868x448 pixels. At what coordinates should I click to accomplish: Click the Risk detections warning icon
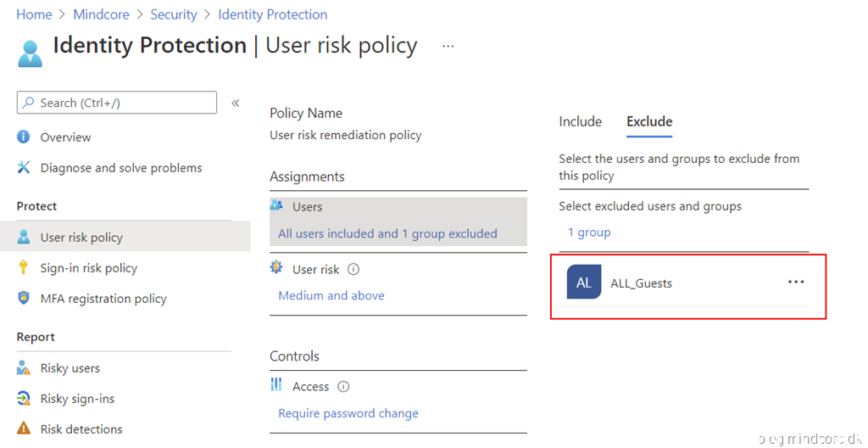coord(24,429)
